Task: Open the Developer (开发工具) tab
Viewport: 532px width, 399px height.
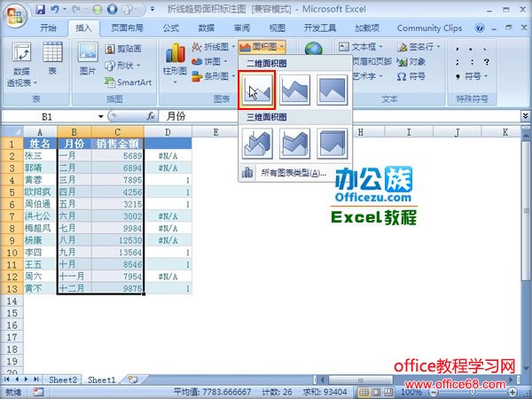Action: [319, 27]
